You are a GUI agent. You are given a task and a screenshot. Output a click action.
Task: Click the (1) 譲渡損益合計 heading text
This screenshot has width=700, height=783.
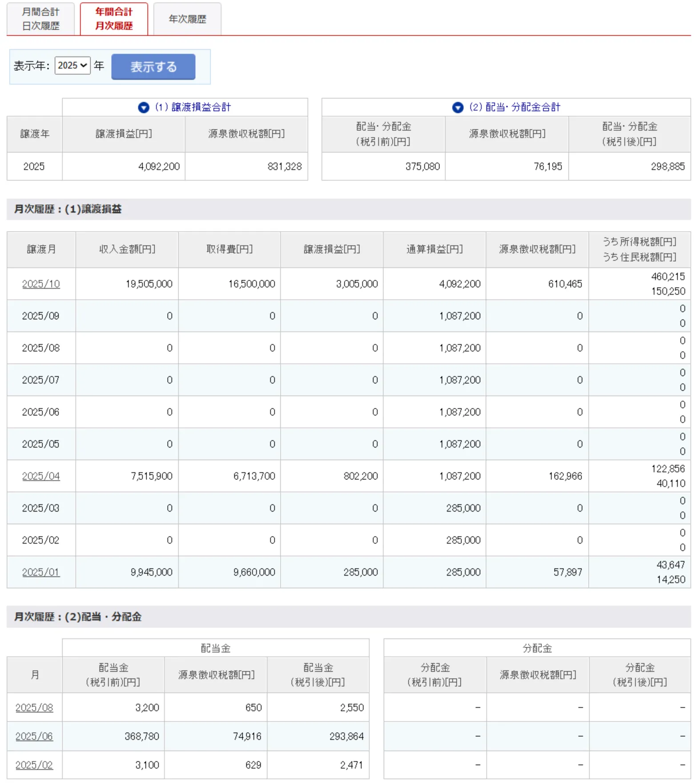[193, 107]
